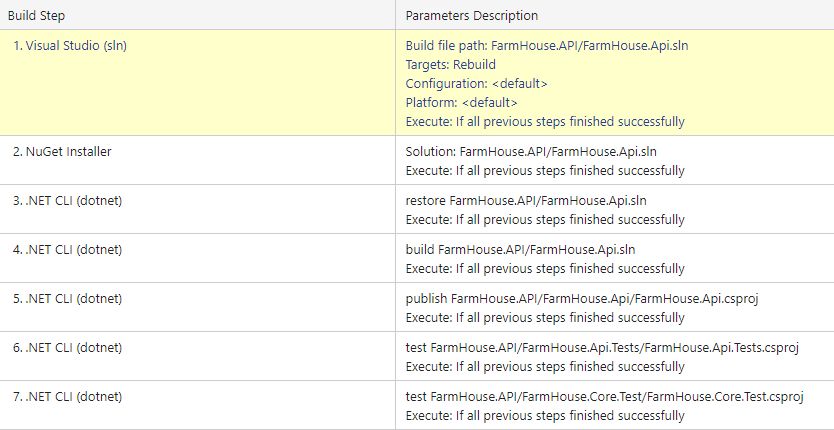Image resolution: width=834 pixels, height=430 pixels.
Task: Click build FarmHouse.Api.sln description text
Action: click(520, 249)
